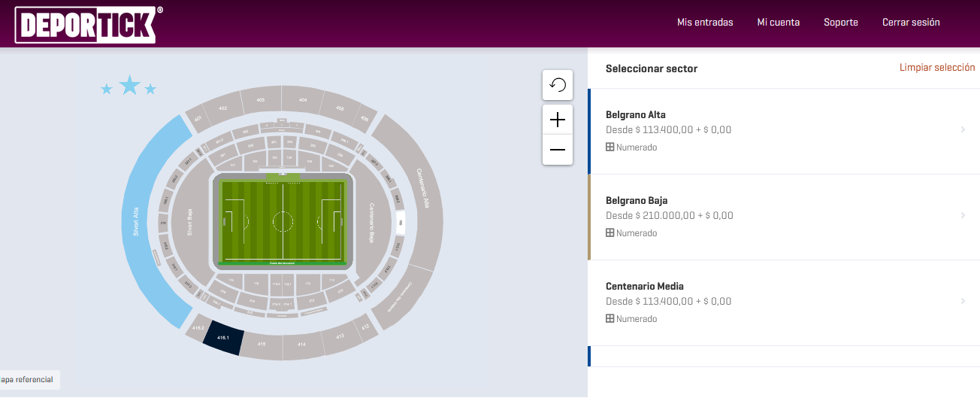Expand Belgrano Baja sector chevron
The width and height of the screenshot is (980, 398).
click(963, 216)
